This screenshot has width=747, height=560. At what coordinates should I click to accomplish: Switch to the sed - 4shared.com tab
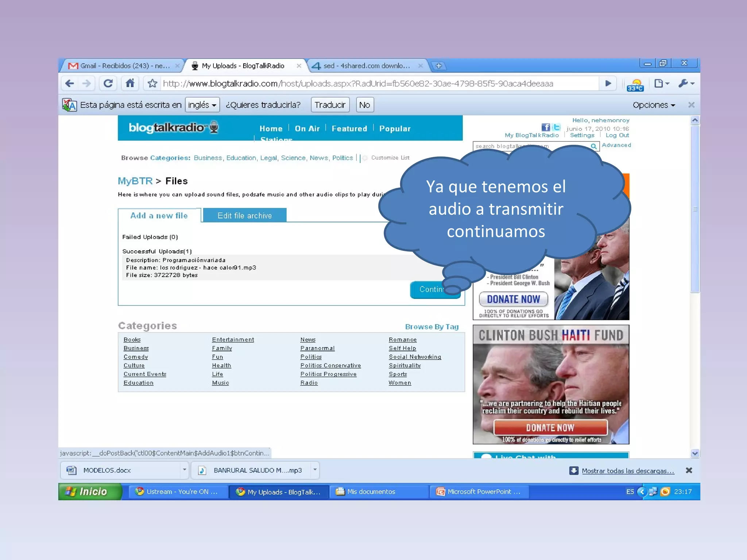[366, 66]
